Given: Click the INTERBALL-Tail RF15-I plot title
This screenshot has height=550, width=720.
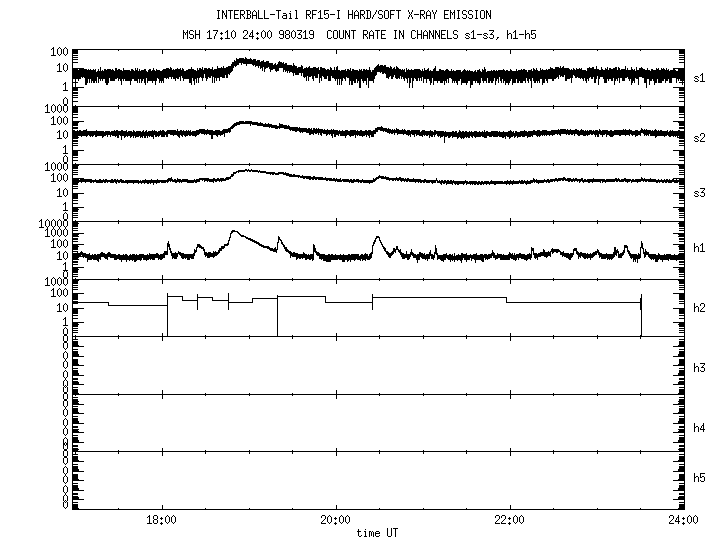Looking at the screenshot, I should [x=353, y=14].
